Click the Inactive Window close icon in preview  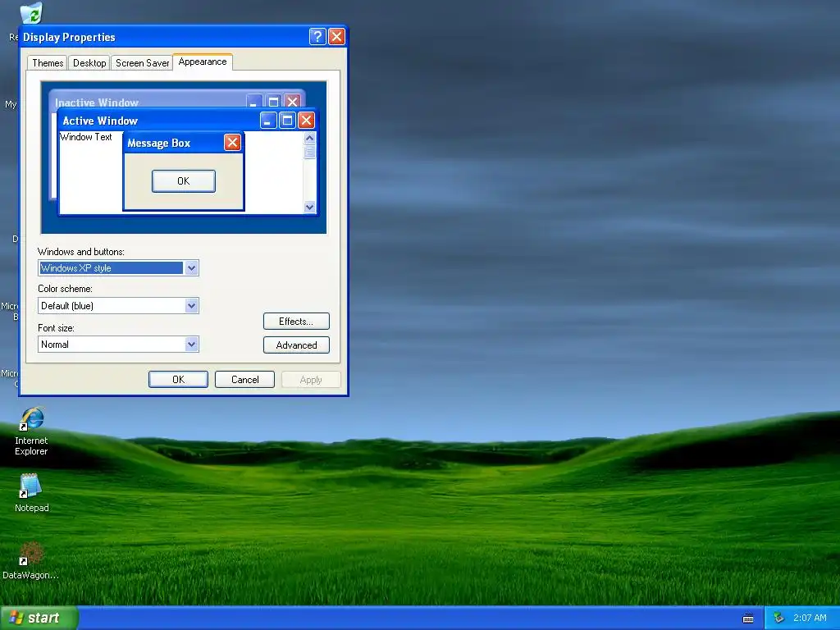292,101
